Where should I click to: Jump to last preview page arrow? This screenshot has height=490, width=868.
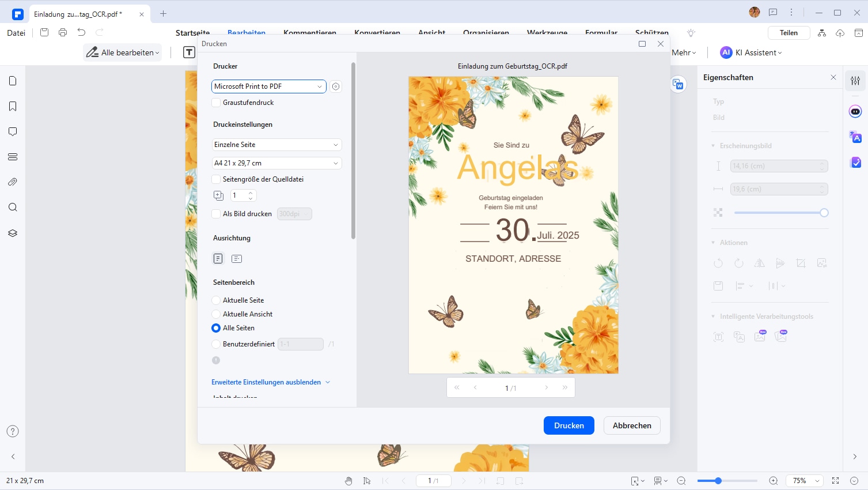pyautogui.click(x=565, y=387)
